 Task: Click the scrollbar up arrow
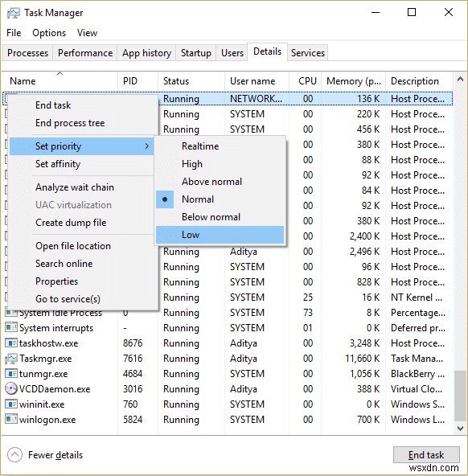[x=461, y=80]
